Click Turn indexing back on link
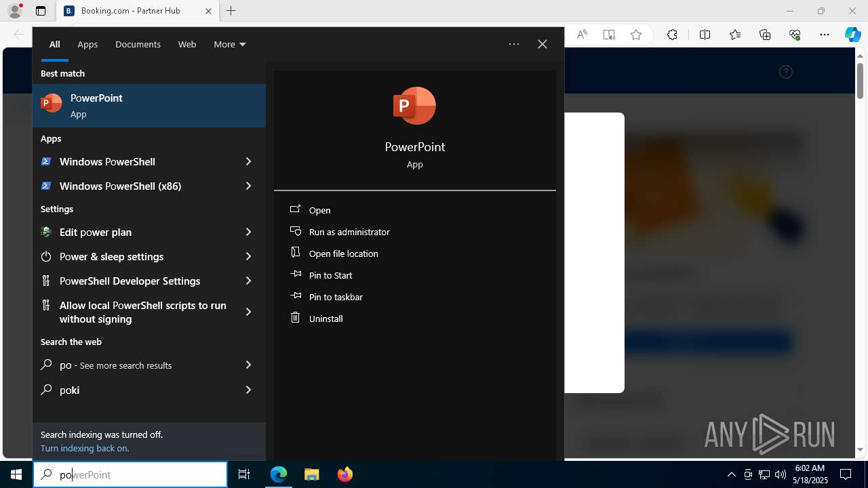The image size is (868, 488). click(85, 448)
